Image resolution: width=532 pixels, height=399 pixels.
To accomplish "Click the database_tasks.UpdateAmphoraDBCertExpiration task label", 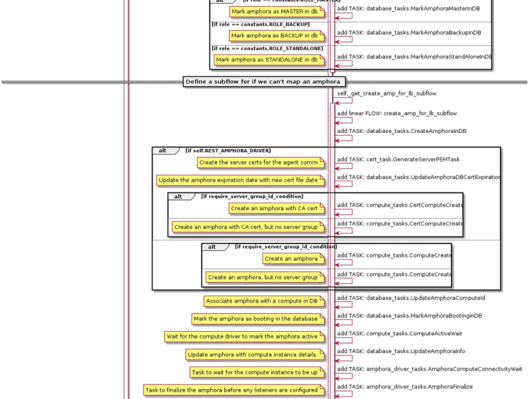I will (x=418, y=177).
